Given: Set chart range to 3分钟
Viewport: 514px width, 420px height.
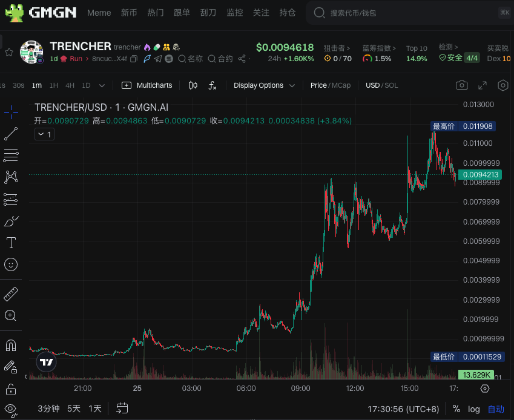Looking at the screenshot, I should click(x=48, y=409).
